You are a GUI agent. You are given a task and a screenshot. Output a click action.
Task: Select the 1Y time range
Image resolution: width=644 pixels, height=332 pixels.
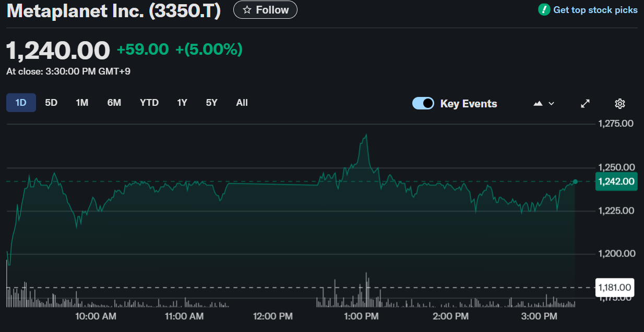(x=182, y=103)
